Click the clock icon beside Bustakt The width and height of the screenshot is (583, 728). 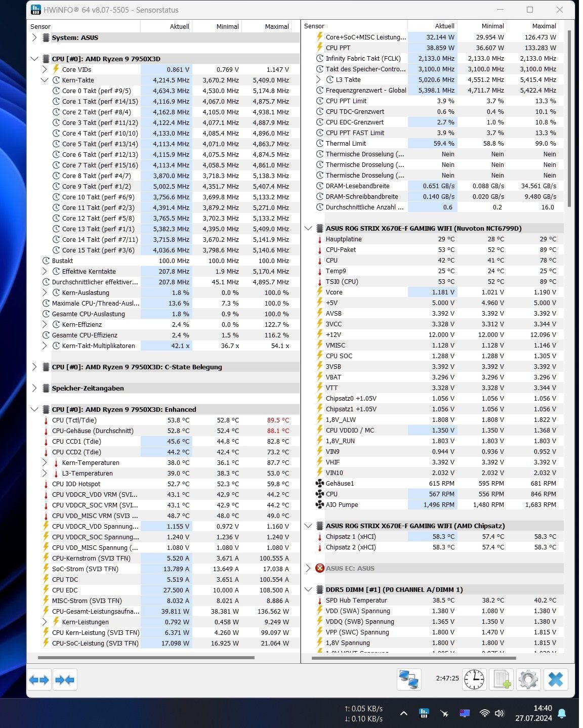coord(46,261)
